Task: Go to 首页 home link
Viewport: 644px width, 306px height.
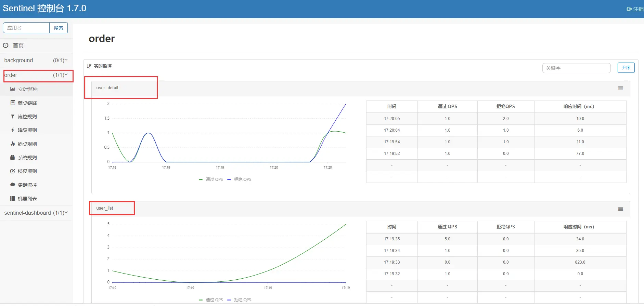Action: [x=18, y=45]
